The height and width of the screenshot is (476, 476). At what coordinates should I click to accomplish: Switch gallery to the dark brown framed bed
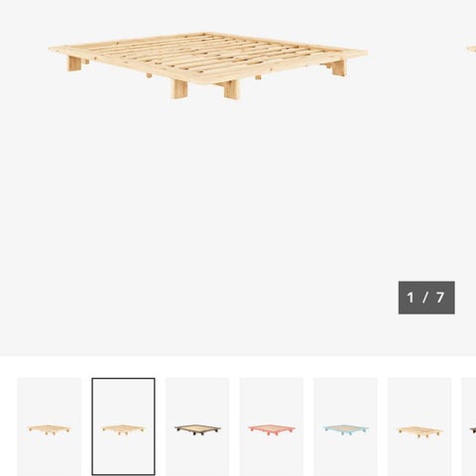coord(197,426)
